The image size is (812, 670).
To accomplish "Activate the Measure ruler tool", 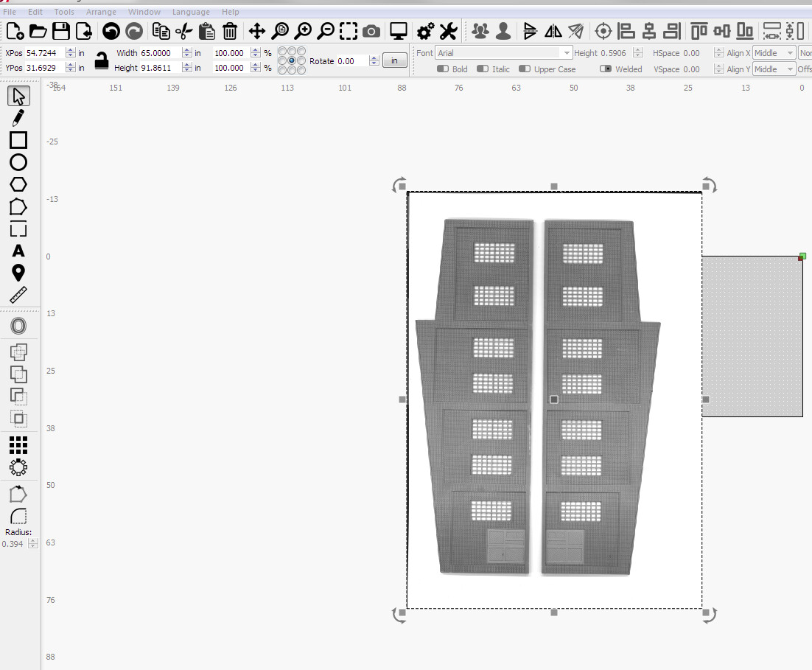I will tap(18, 295).
